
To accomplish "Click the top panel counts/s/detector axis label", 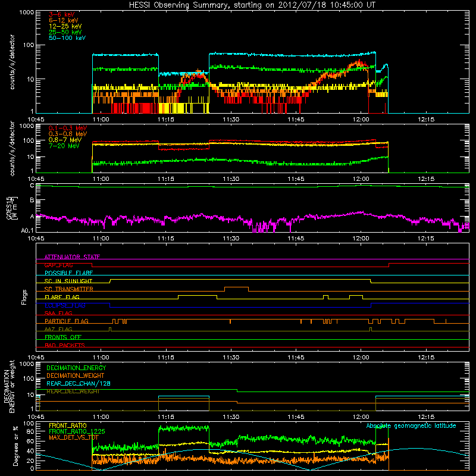I will [x=12, y=62].
